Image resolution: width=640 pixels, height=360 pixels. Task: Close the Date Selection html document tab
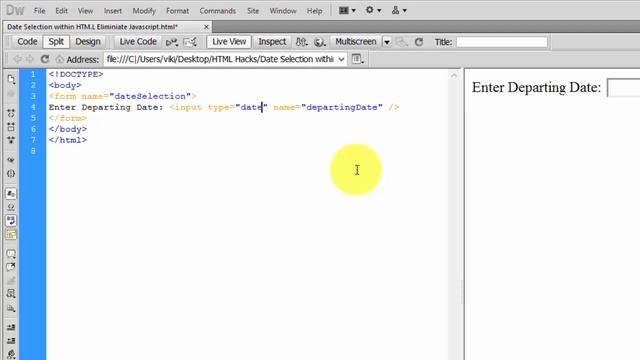tap(206, 27)
